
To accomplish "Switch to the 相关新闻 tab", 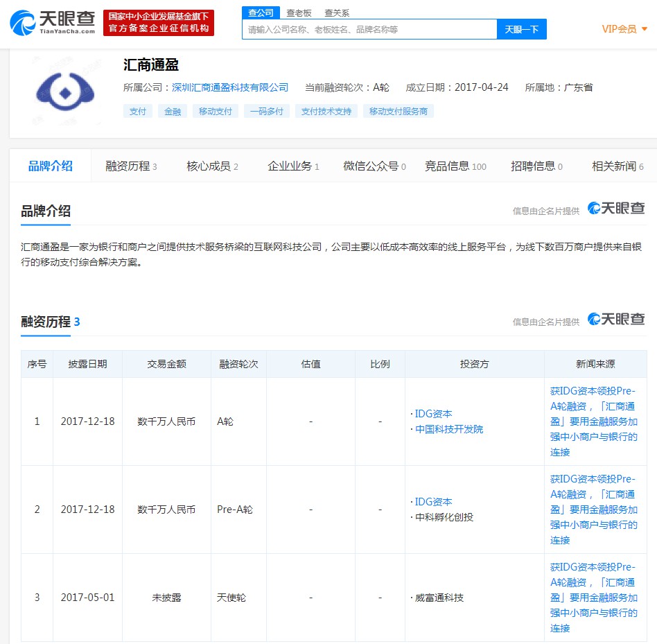I will [x=617, y=166].
